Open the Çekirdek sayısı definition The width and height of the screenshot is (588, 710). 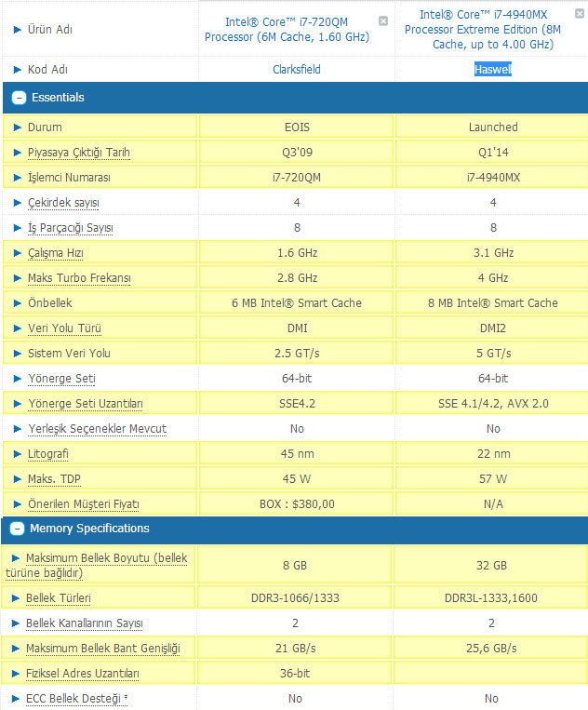click(x=63, y=203)
